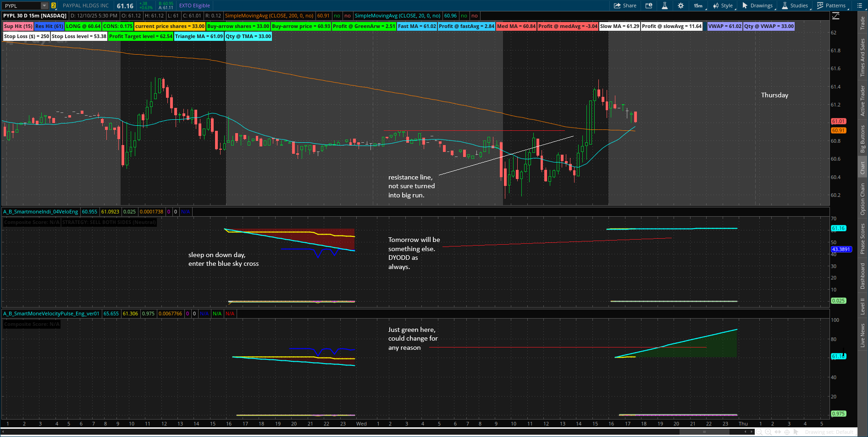Screen dimensions: 868x437
Task: Expand the Drawings tool menu
Action: pyautogui.click(x=757, y=6)
